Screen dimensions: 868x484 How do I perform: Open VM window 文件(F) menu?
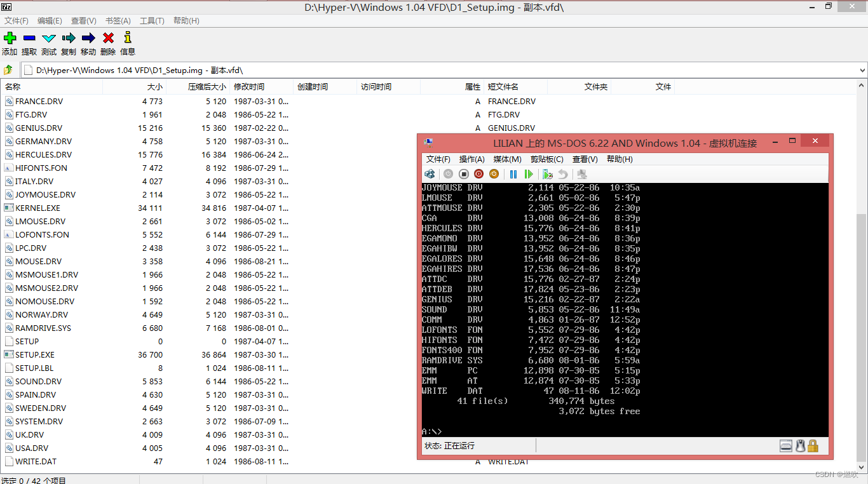438,159
